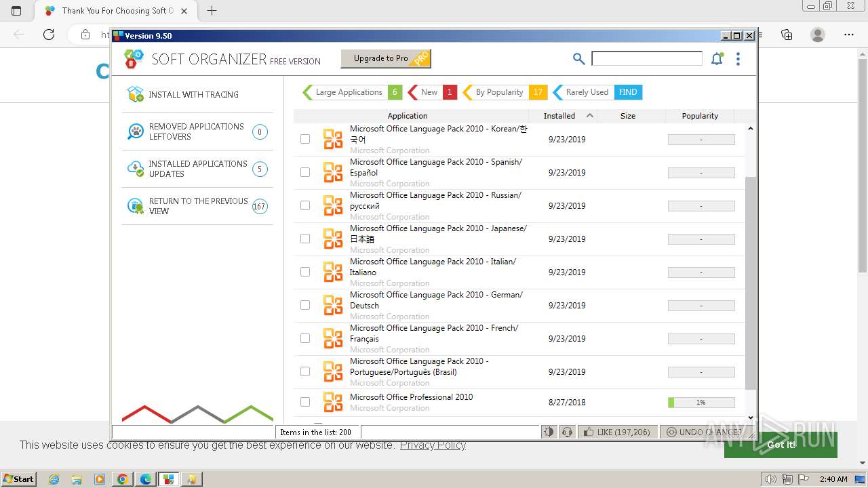Reload the browser page
The image size is (868, 488).
[49, 35]
